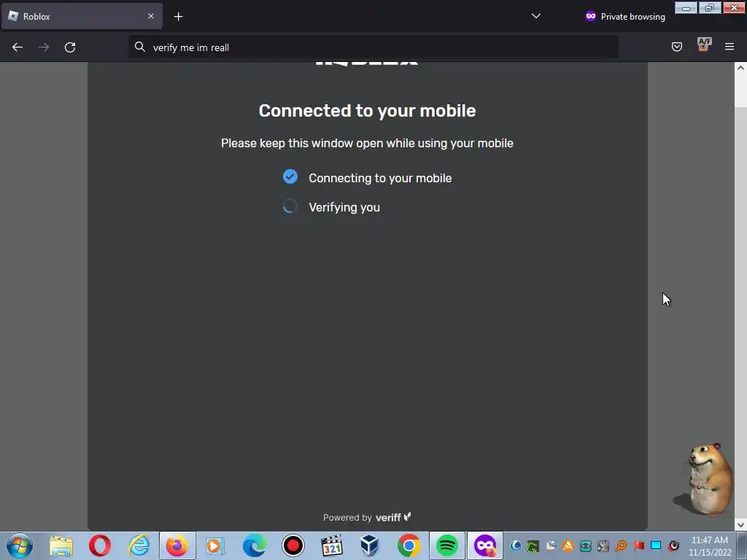Image resolution: width=747 pixels, height=560 pixels.
Task: Switch to Spotify in the taskbar
Action: (447, 545)
